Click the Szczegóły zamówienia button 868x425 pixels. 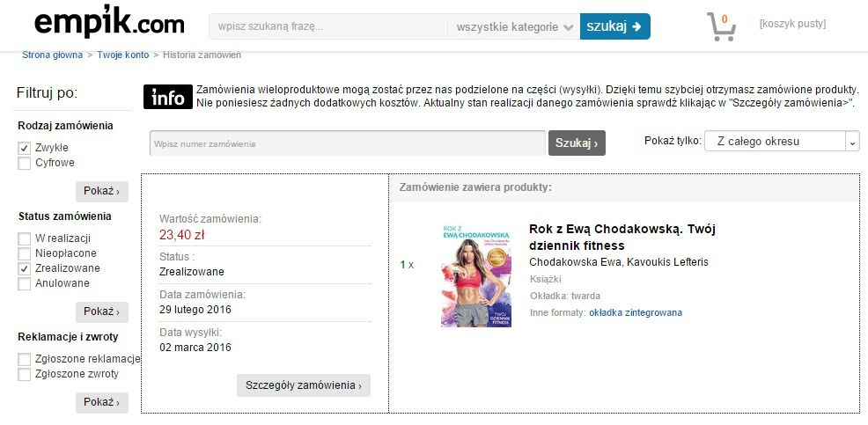click(304, 385)
